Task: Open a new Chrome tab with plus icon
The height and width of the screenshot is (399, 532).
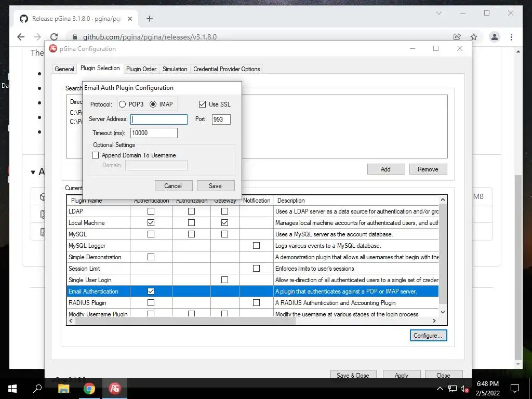Action: coord(150,19)
